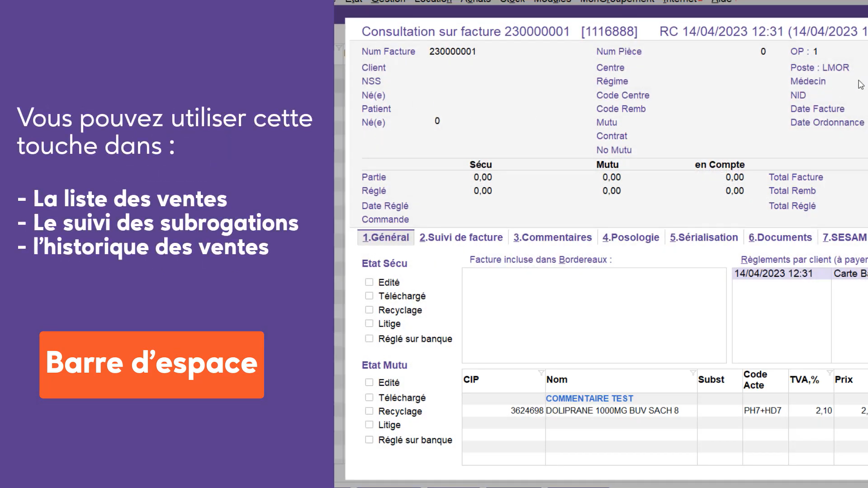Image resolution: width=868 pixels, height=488 pixels.
Task: Click the COMMENTAIRE TEST line
Action: pos(589,398)
